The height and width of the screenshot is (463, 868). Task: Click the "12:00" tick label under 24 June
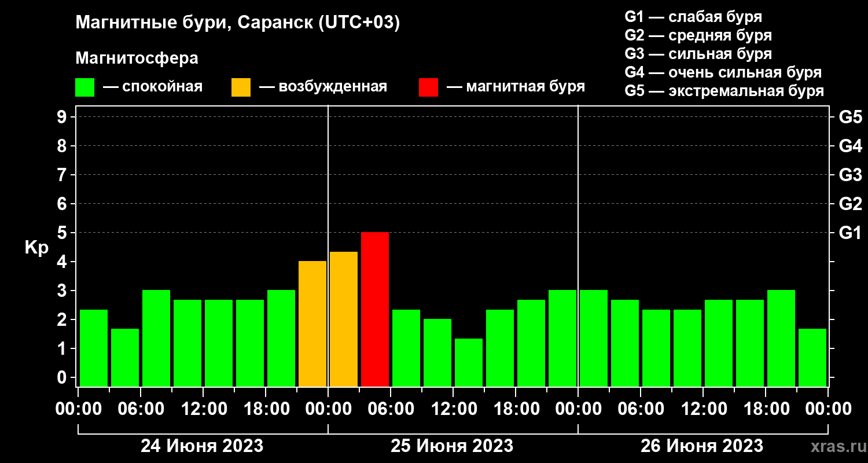(203, 409)
